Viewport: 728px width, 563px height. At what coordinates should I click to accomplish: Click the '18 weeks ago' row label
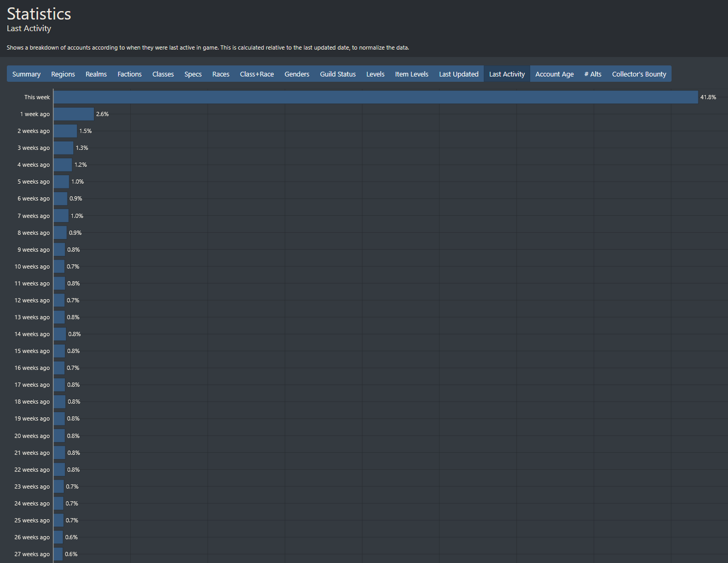(x=32, y=402)
